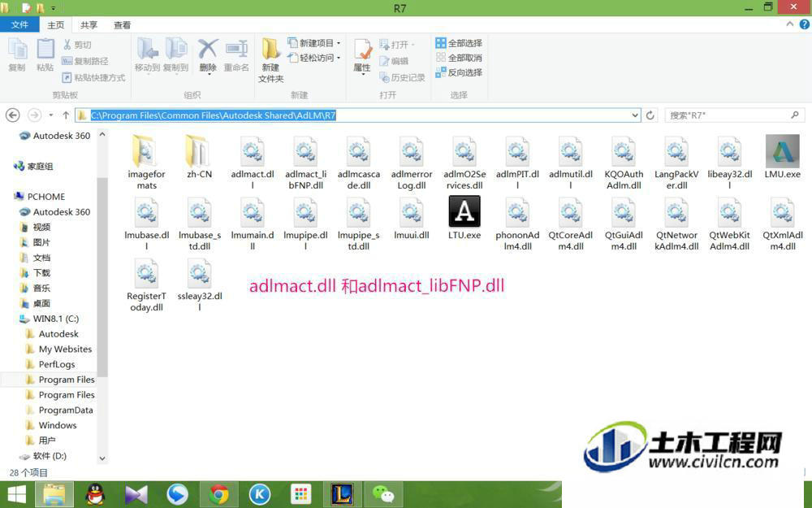
Task: Click the Copy to (复制到) icon
Action: tap(176, 55)
